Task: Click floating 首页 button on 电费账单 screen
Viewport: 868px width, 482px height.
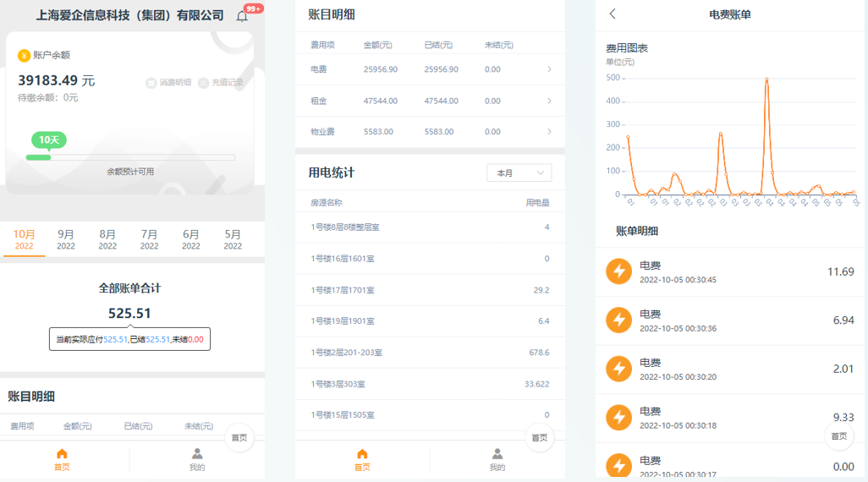Action: pos(838,436)
